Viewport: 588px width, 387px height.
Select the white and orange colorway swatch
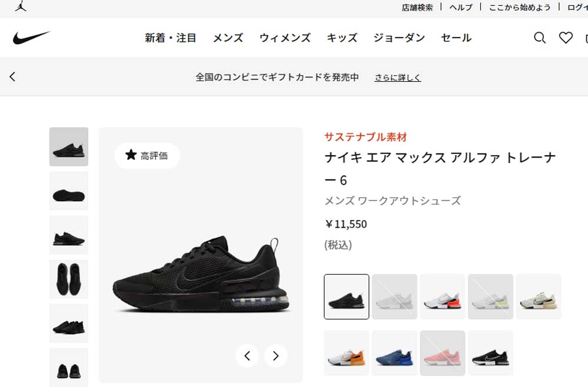pos(346,353)
